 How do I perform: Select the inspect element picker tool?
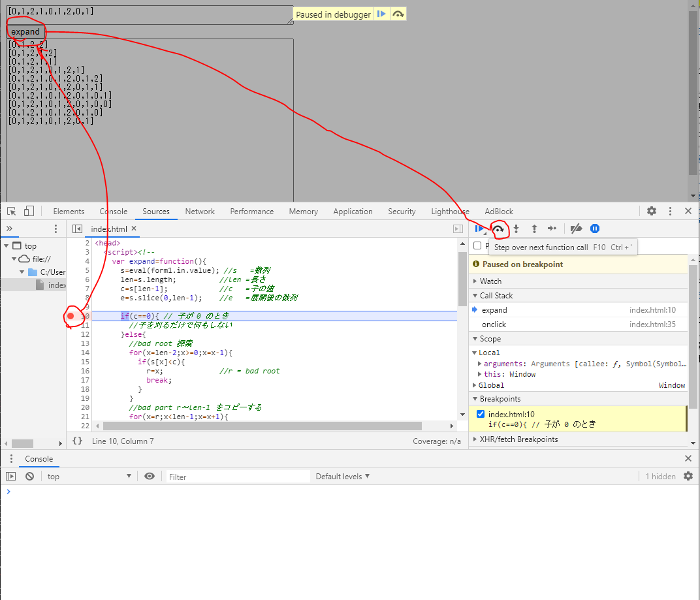(x=12, y=212)
